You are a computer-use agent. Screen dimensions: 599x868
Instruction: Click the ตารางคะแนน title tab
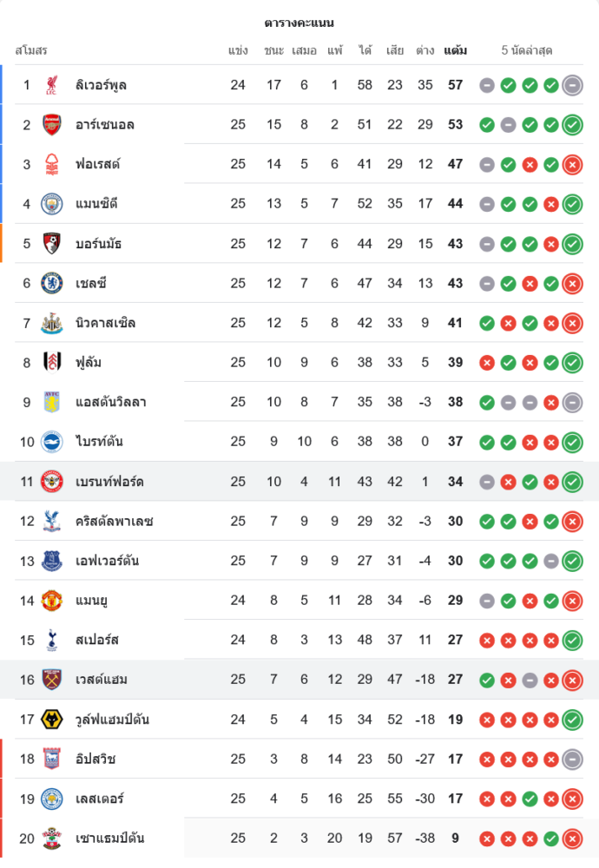(x=299, y=23)
